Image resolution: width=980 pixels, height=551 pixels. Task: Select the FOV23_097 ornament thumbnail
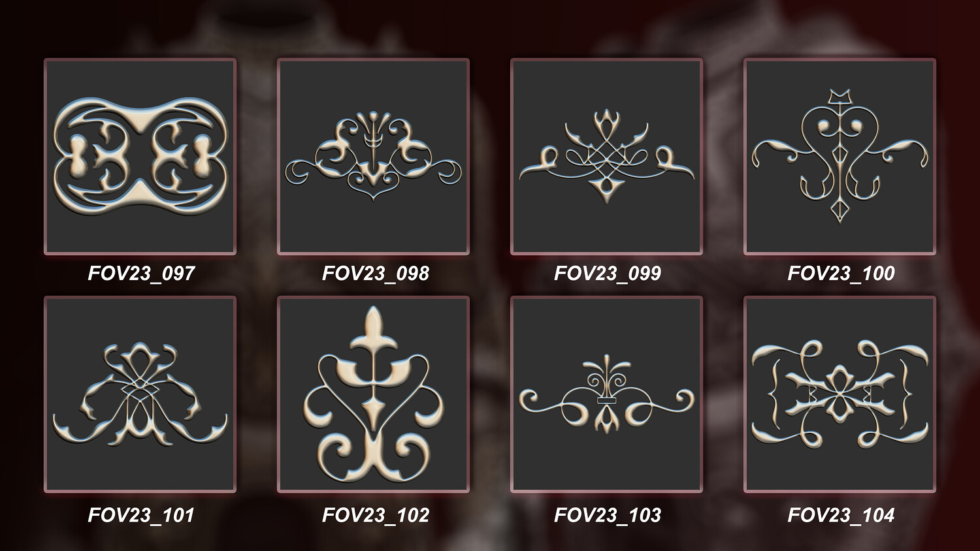click(x=140, y=157)
